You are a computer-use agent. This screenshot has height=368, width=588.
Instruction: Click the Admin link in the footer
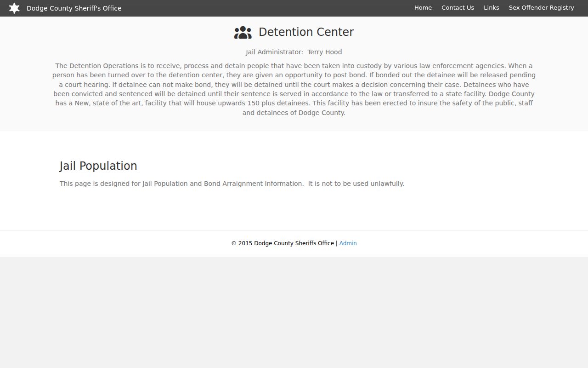click(x=348, y=243)
